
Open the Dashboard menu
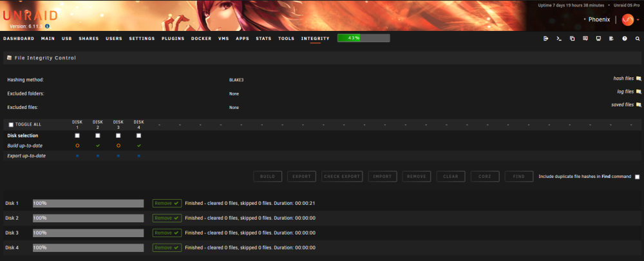point(19,38)
